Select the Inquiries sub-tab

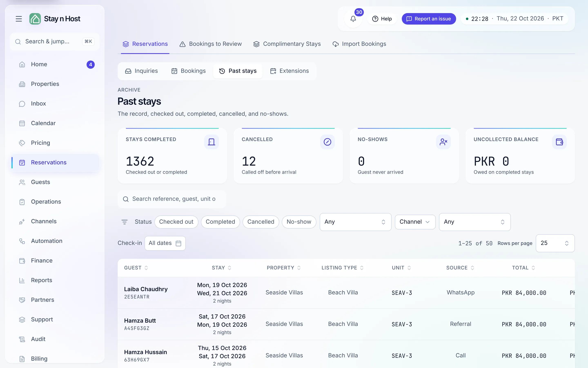(141, 71)
